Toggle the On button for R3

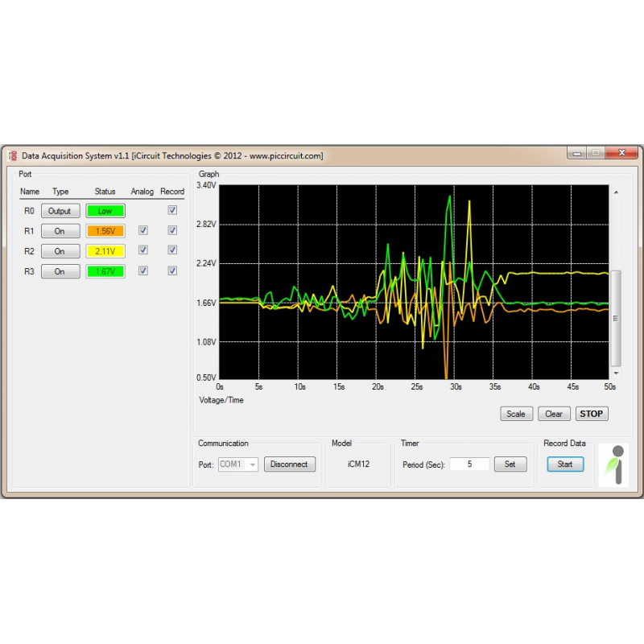coord(60,270)
